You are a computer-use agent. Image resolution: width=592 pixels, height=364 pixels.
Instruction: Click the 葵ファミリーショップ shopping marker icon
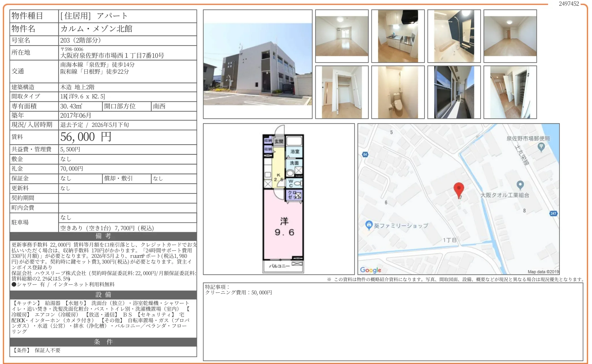pos(369,225)
